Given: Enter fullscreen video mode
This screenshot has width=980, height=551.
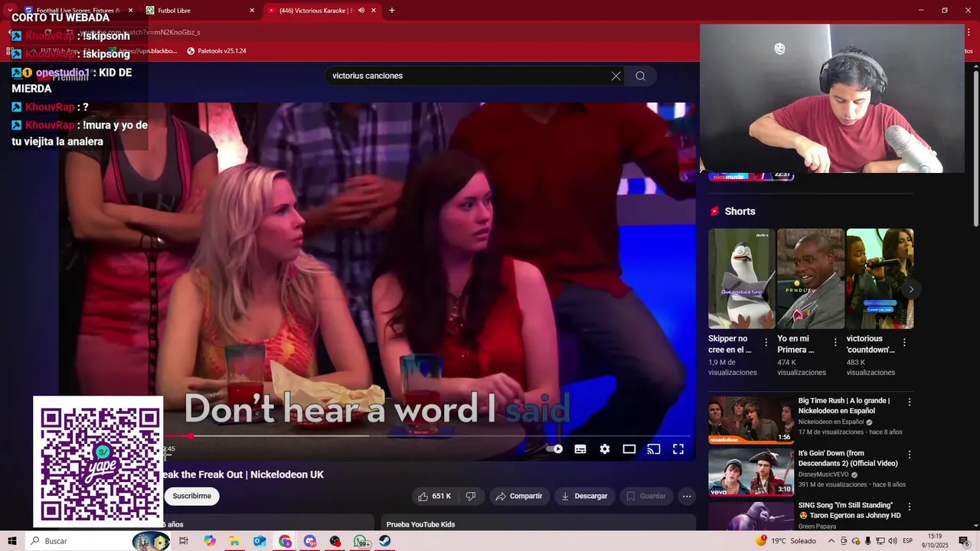Looking at the screenshot, I should coord(678,449).
